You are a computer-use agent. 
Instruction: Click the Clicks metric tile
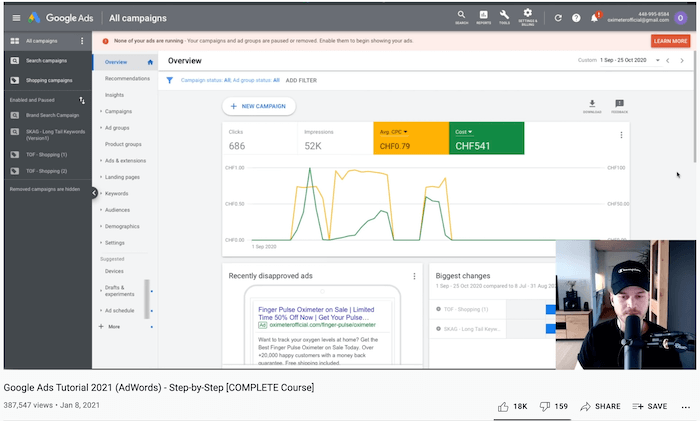pos(260,138)
